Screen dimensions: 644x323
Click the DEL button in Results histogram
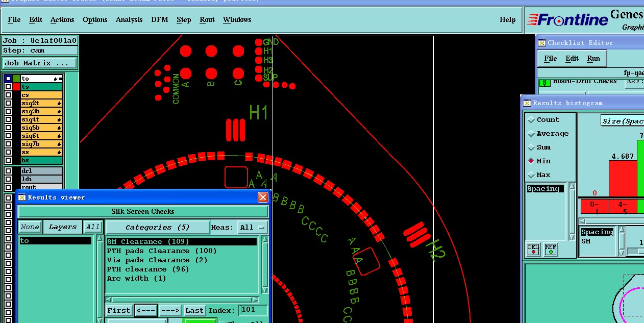[533, 250]
